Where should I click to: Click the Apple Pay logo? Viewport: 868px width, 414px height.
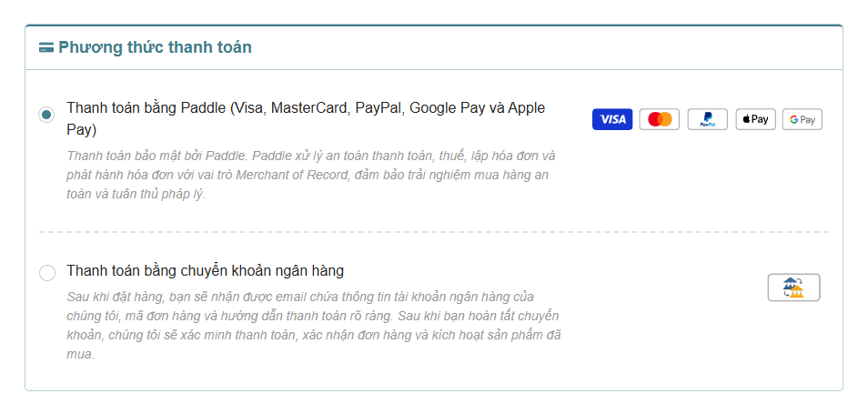[755, 119]
